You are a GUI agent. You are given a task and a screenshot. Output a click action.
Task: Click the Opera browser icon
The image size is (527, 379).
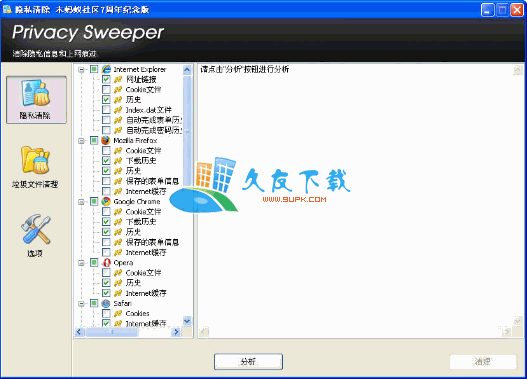pyautogui.click(x=106, y=262)
